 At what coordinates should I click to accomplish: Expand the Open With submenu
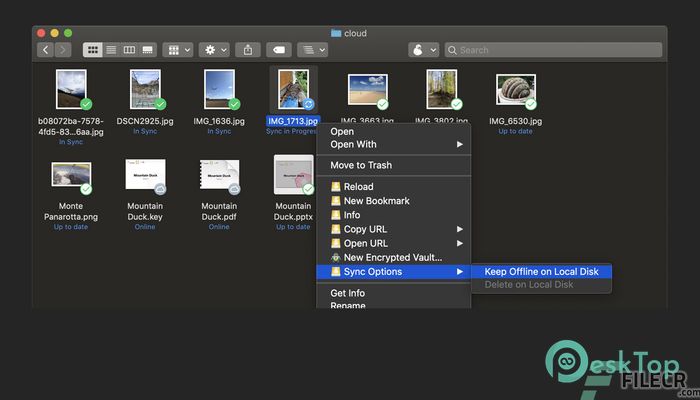click(x=393, y=145)
